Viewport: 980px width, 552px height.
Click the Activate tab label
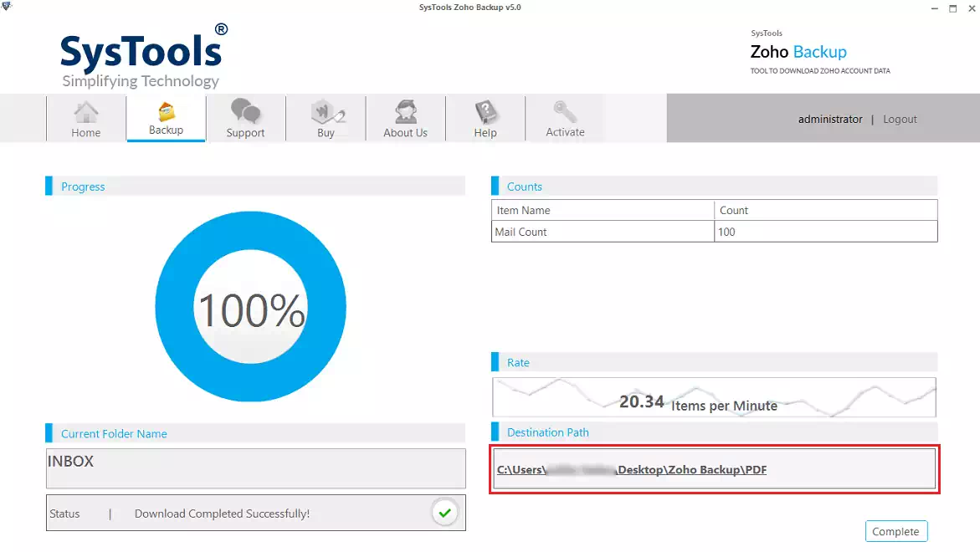coord(565,132)
